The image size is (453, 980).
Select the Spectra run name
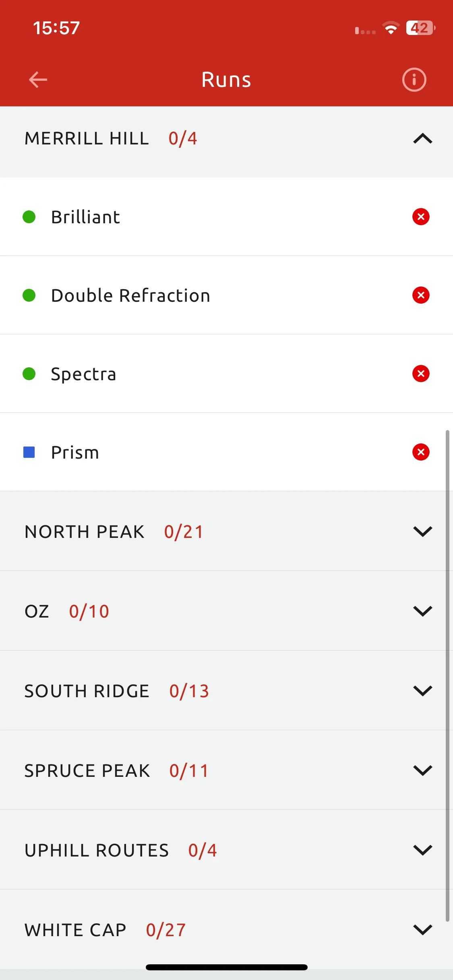tap(83, 374)
